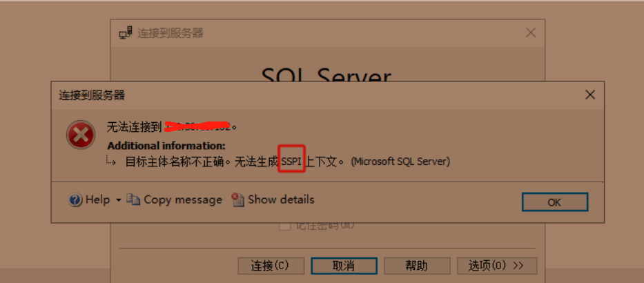Click the Help text label
Viewport: 644px width, 283px height.
click(x=98, y=200)
